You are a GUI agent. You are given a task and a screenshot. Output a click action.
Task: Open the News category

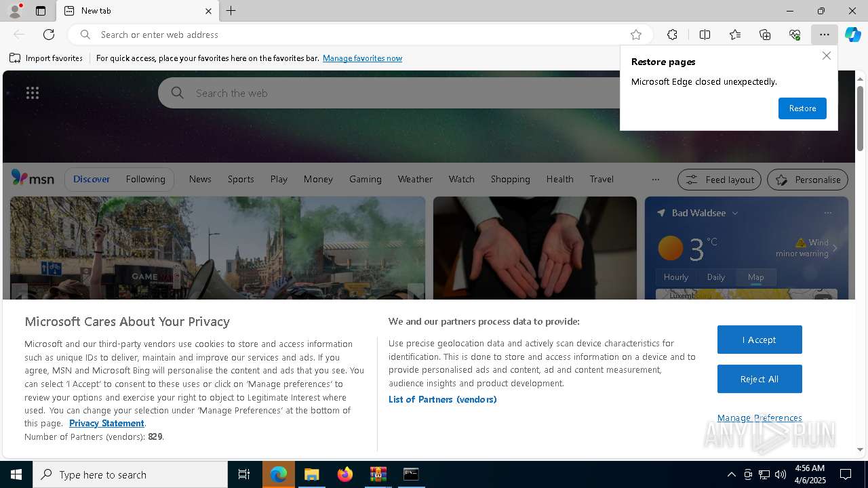pyautogui.click(x=200, y=179)
